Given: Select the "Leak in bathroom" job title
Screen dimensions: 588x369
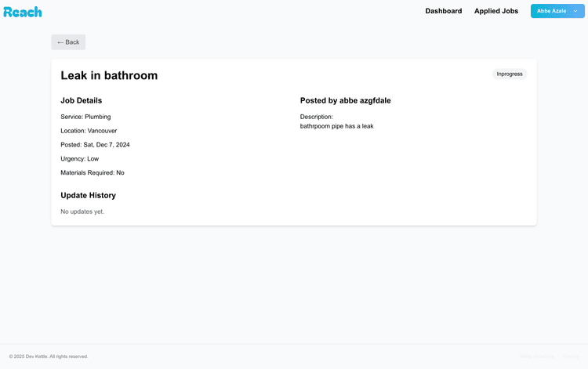Looking at the screenshot, I should (x=109, y=75).
